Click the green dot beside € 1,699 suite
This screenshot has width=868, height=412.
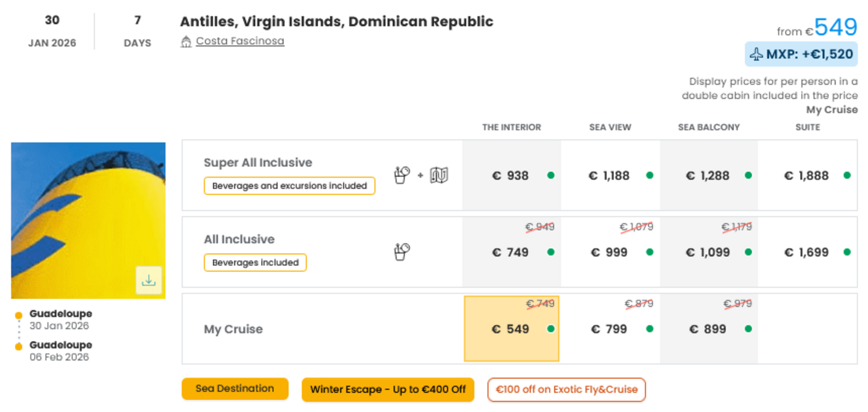[847, 252]
